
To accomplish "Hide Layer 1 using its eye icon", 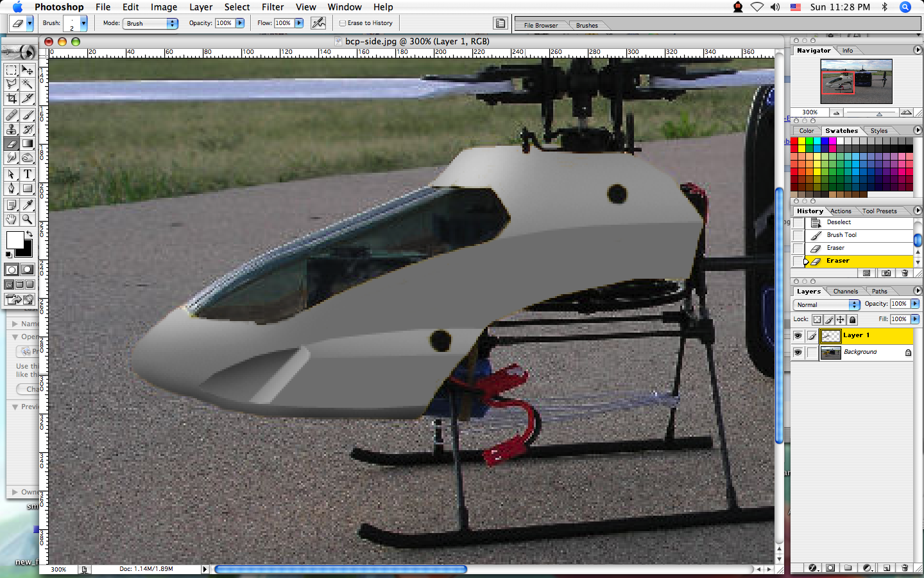I will point(798,336).
